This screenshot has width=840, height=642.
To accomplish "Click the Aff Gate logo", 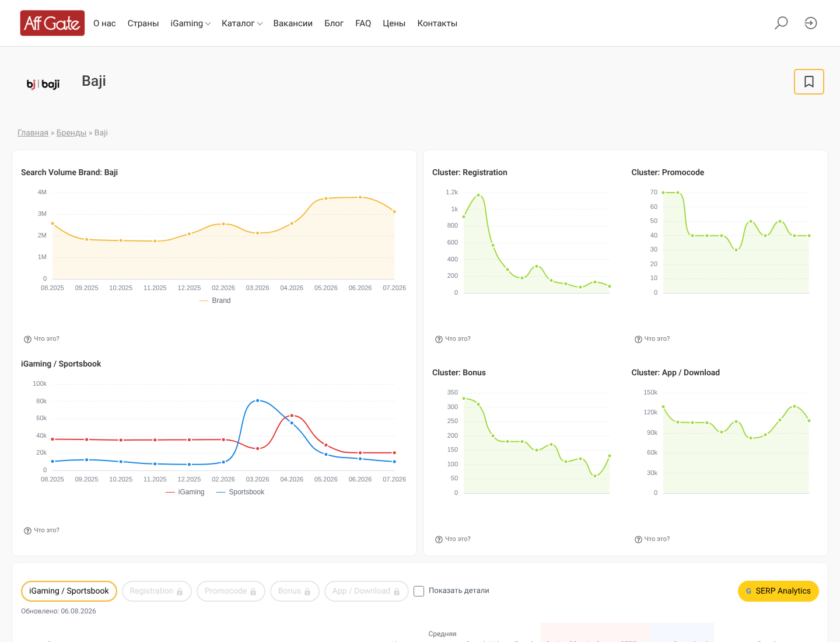I will click(x=52, y=23).
